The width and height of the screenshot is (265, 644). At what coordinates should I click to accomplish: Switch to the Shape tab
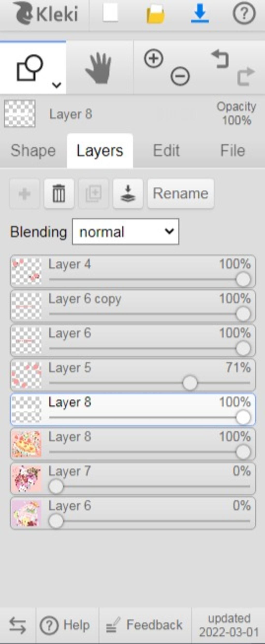pos(33,151)
